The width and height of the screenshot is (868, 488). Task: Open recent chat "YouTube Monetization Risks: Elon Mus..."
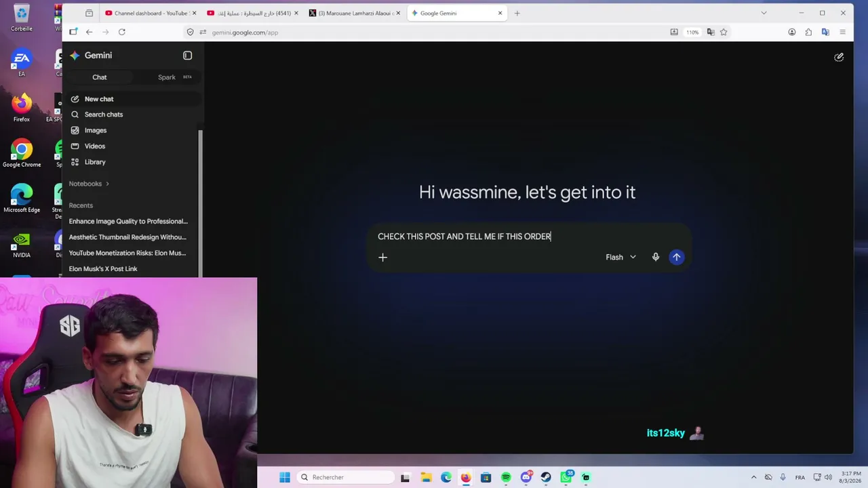click(127, 253)
